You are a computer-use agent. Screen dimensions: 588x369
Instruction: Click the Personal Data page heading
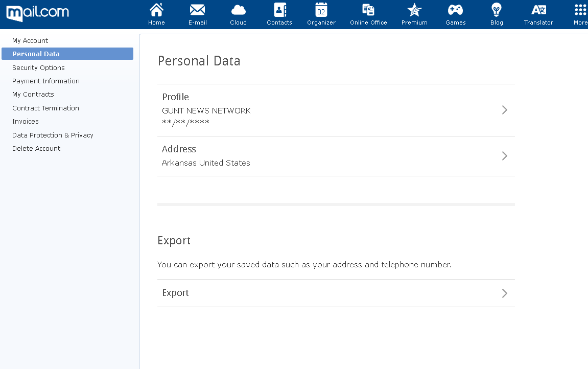tap(199, 61)
